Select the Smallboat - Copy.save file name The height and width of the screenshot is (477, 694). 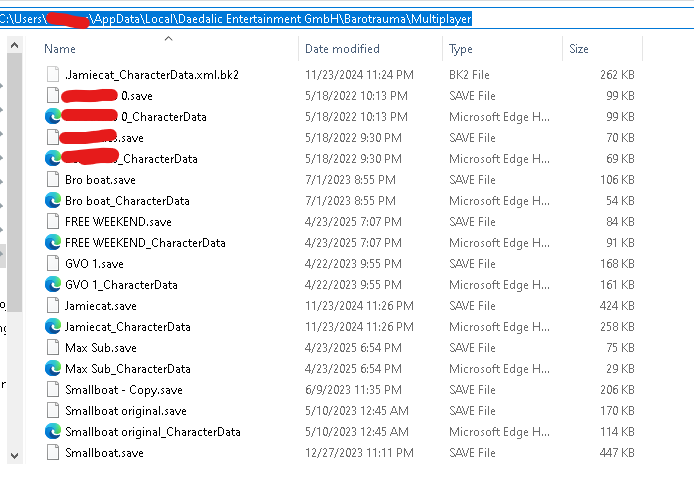click(124, 390)
